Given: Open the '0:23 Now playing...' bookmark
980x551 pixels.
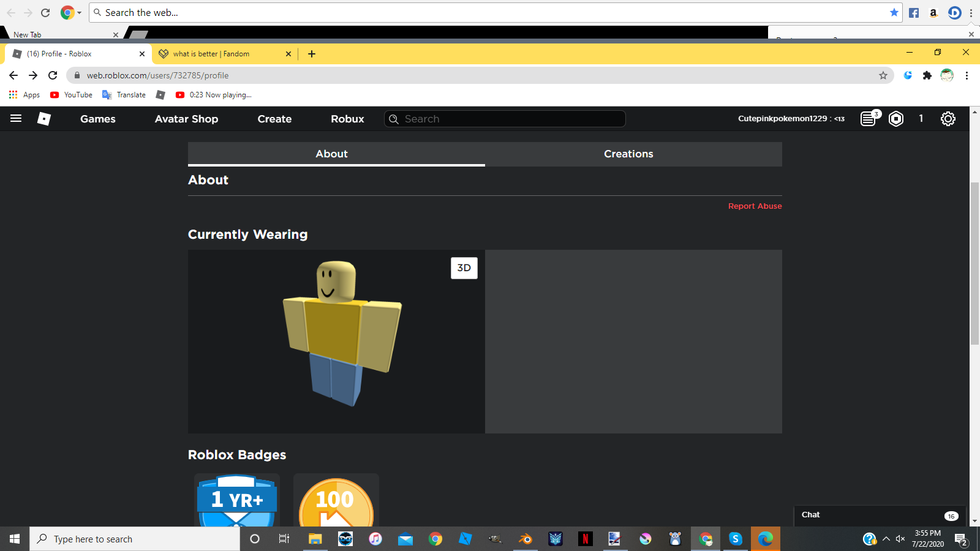Looking at the screenshot, I should pos(213,95).
